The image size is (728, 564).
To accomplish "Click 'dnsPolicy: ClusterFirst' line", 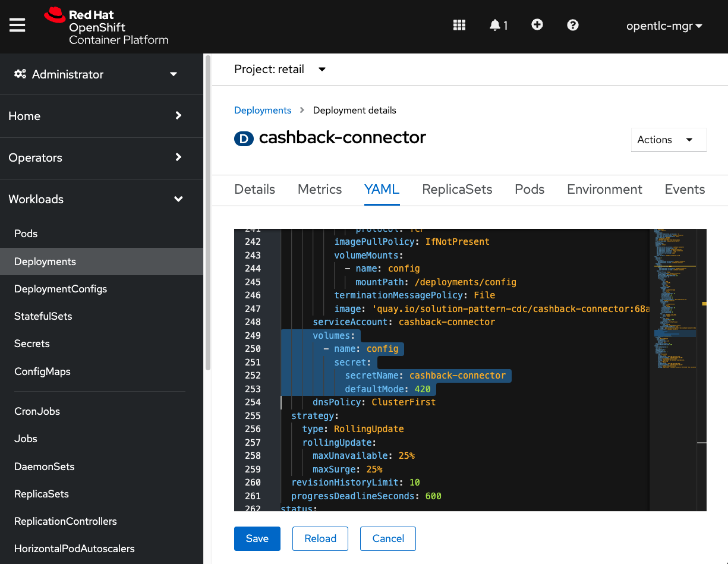I will click(374, 402).
